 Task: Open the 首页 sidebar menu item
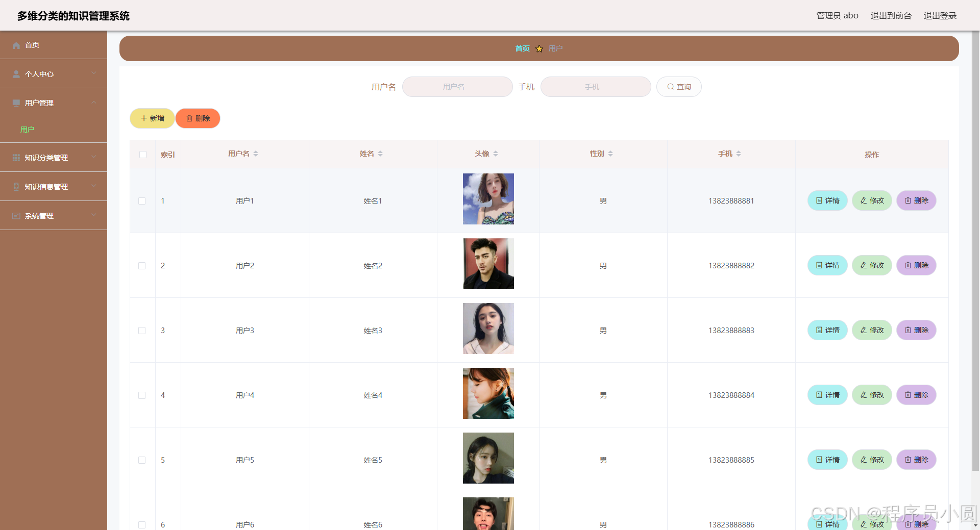54,45
